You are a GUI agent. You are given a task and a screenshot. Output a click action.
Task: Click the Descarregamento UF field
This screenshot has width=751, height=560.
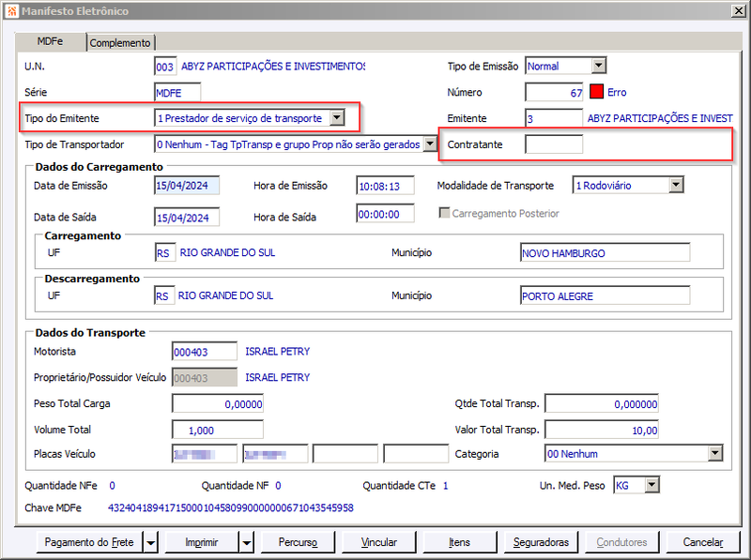(x=164, y=295)
